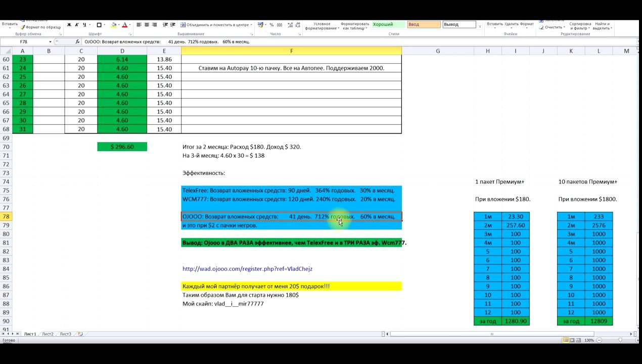The height and width of the screenshot is (364, 642).
Task: Switch to sheet Лист2
Action: tap(48, 334)
